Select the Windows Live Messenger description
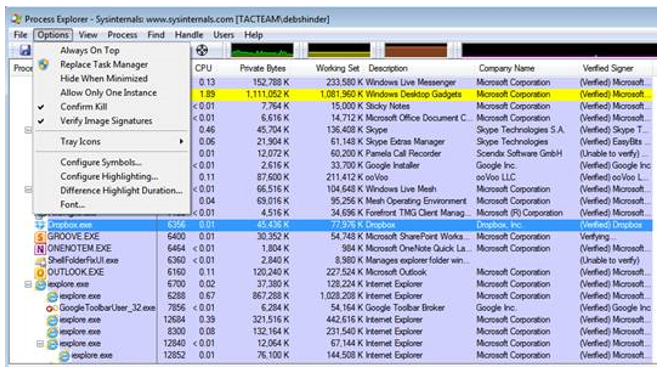 coord(410,82)
